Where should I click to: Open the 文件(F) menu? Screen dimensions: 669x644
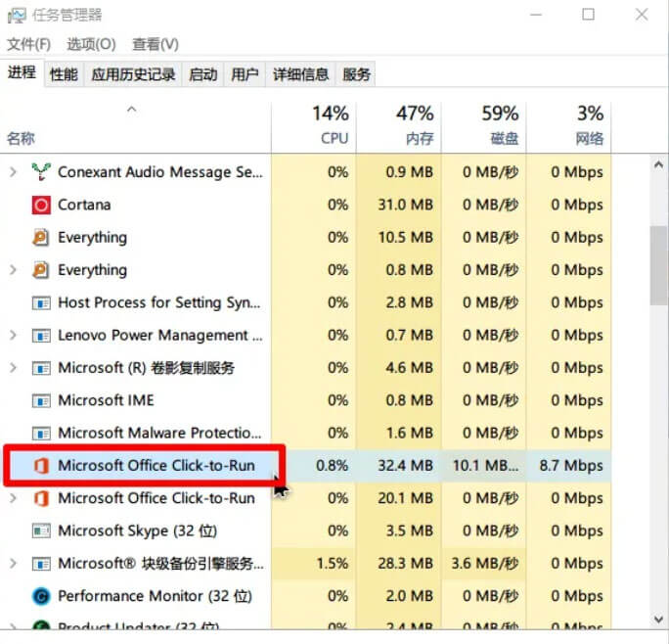point(28,44)
